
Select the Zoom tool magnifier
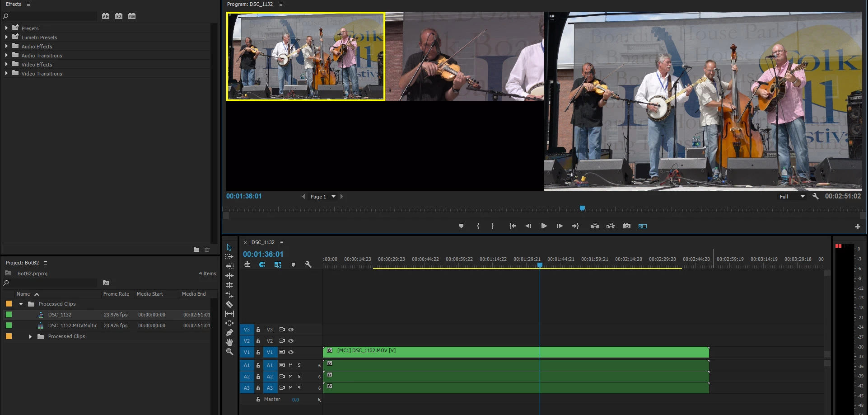point(229,352)
